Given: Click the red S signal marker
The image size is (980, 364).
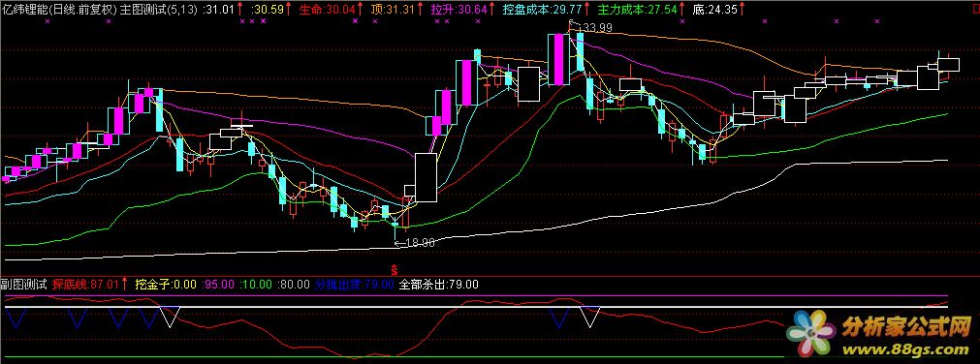Looking at the screenshot, I should (395, 270).
